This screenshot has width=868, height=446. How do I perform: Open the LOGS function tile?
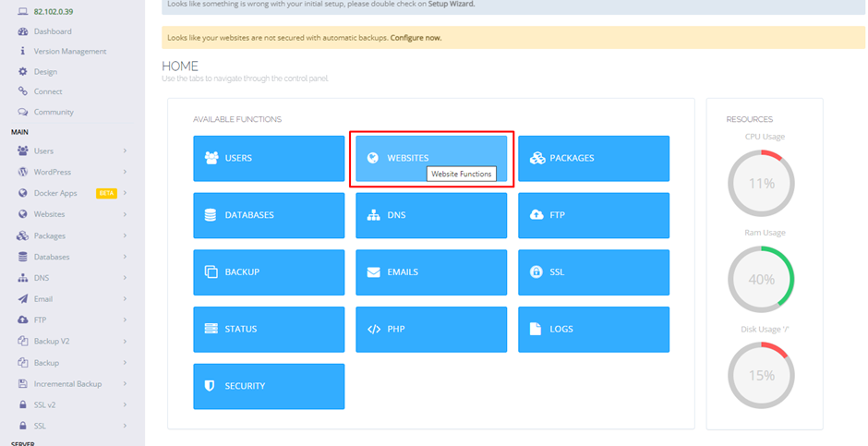[594, 330]
